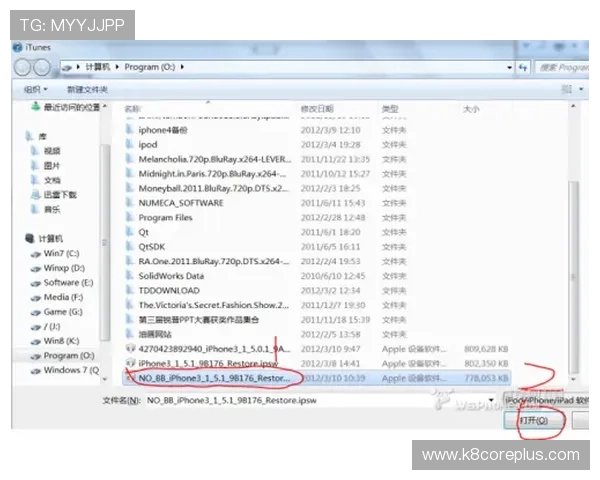This screenshot has width=600, height=480.
Task: Select 4270423892940_iPhone3_1_5.0.1 firmware file
Action: click(210, 349)
